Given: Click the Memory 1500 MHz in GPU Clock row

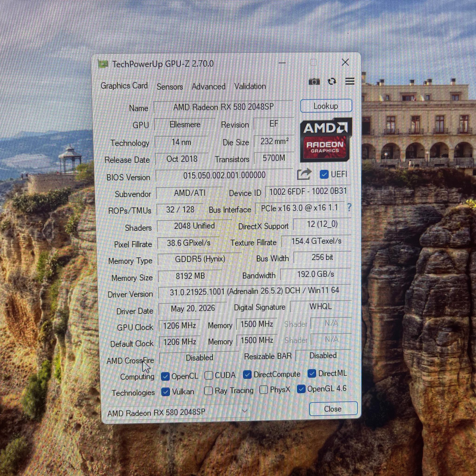Looking at the screenshot, I should (257, 324).
